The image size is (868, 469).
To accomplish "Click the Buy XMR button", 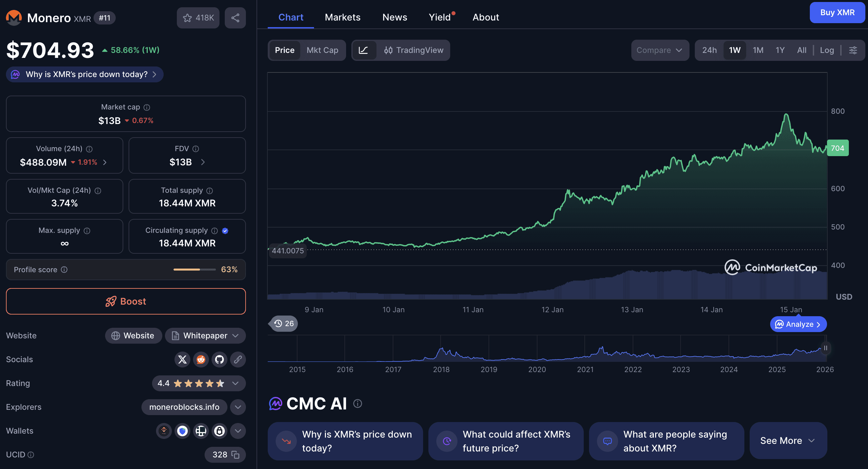I will click(x=838, y=13).
